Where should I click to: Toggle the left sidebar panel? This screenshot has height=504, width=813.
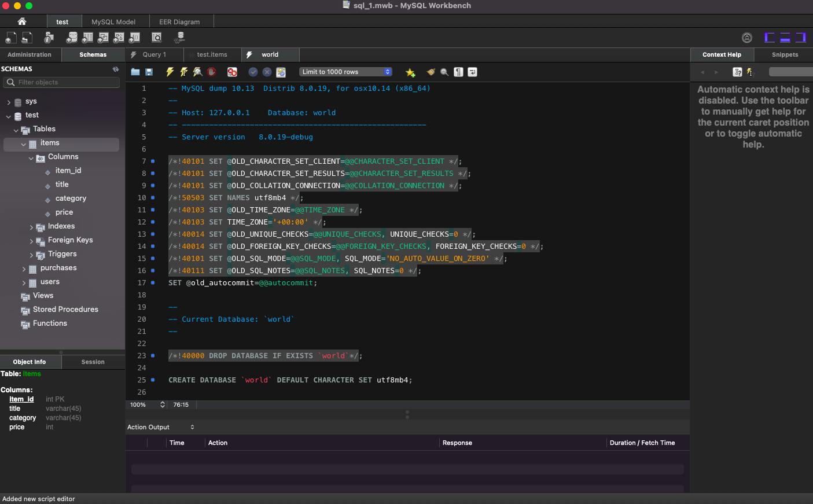770,38
